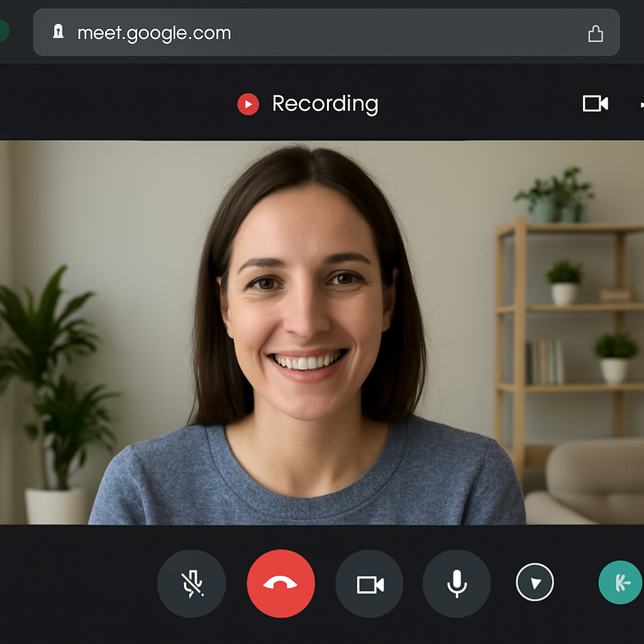End the call with red hang-up button

click(x=280, y=584)
